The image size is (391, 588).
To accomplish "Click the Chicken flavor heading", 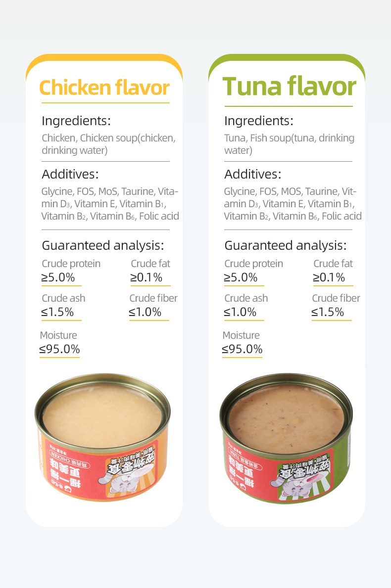I will [104, 88].
